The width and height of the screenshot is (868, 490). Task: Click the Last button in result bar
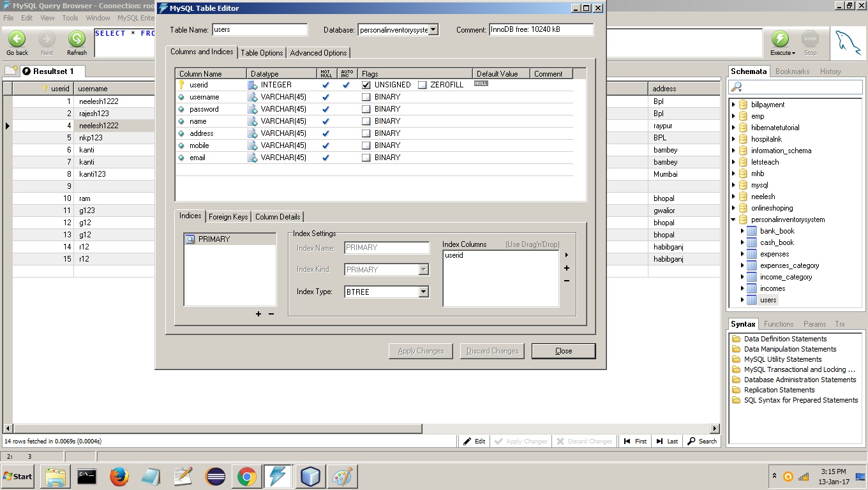pyautogui.click(x=667, y=441)
